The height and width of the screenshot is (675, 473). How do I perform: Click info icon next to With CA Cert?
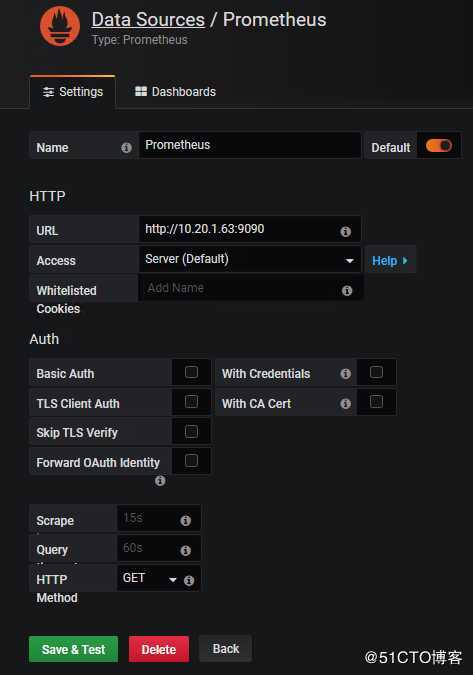(345, 404)
